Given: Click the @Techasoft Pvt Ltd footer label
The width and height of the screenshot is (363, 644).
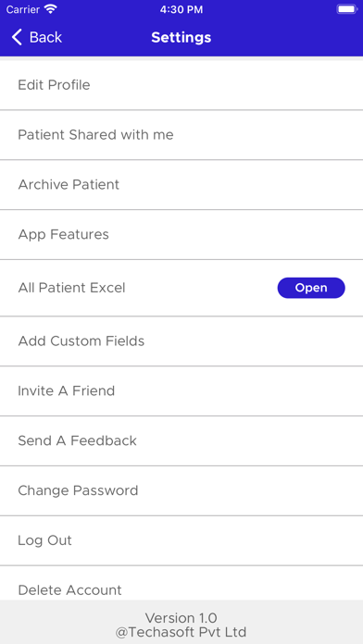Looking at the screenshot, I should click(181, 632).
